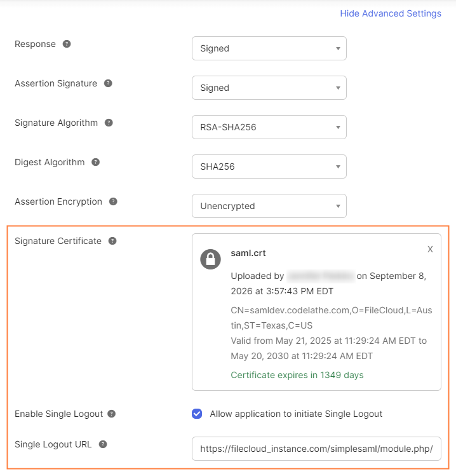Open help icon next to Response
The image size is (456, 476).
[x=67, y=44]
